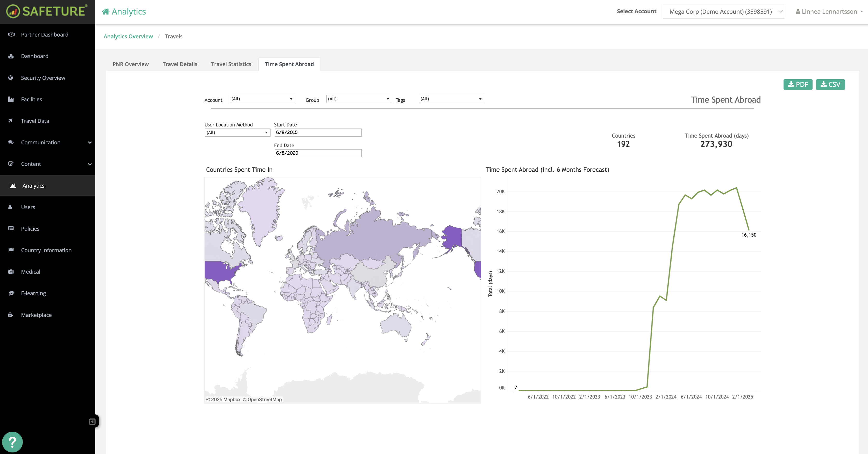The width and height of the screenshot is (868, 454).
Task: Open the Account filter dropdown
Action: pos(262,99)
